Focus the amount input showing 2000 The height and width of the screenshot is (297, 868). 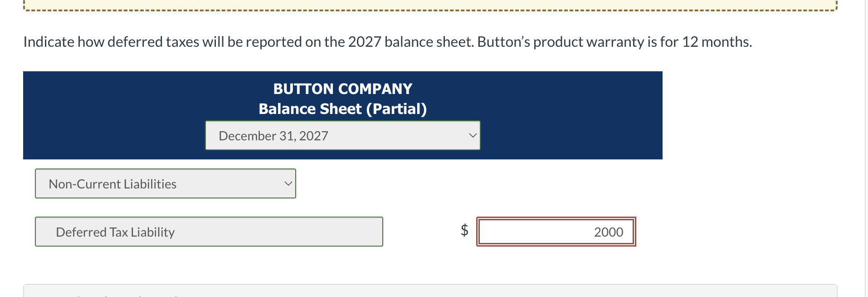click(x=556, y=232)
